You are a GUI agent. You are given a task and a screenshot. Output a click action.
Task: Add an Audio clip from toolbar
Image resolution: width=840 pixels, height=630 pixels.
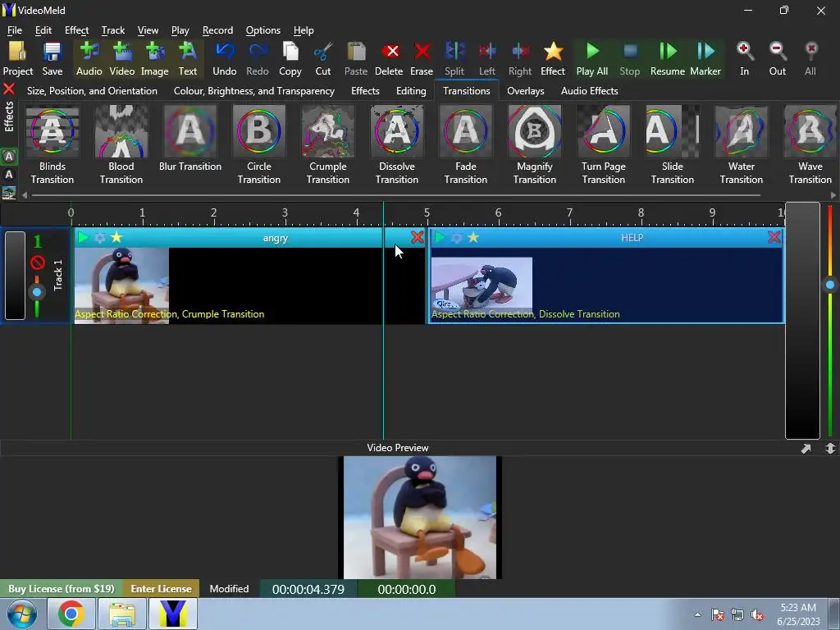tap(89, 59)
